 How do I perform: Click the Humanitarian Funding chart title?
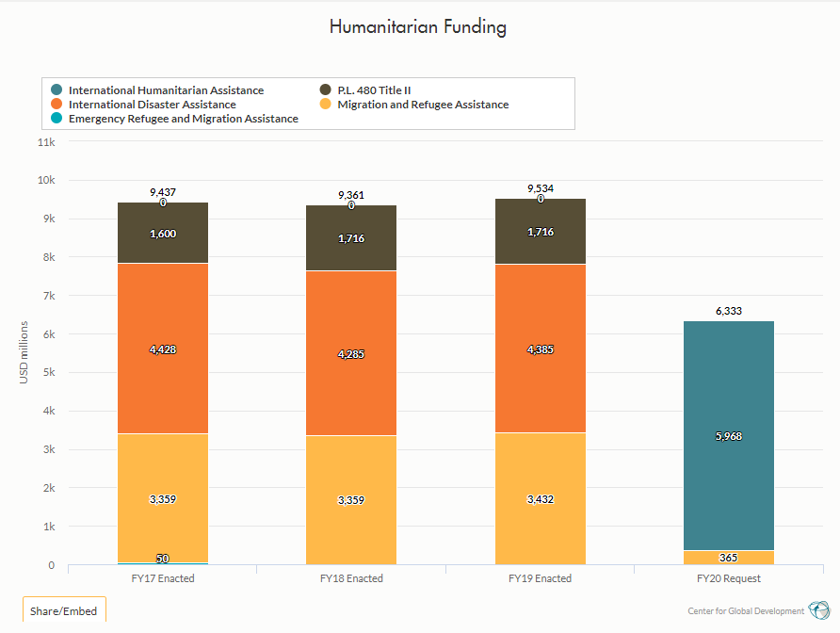click(419, 27)
